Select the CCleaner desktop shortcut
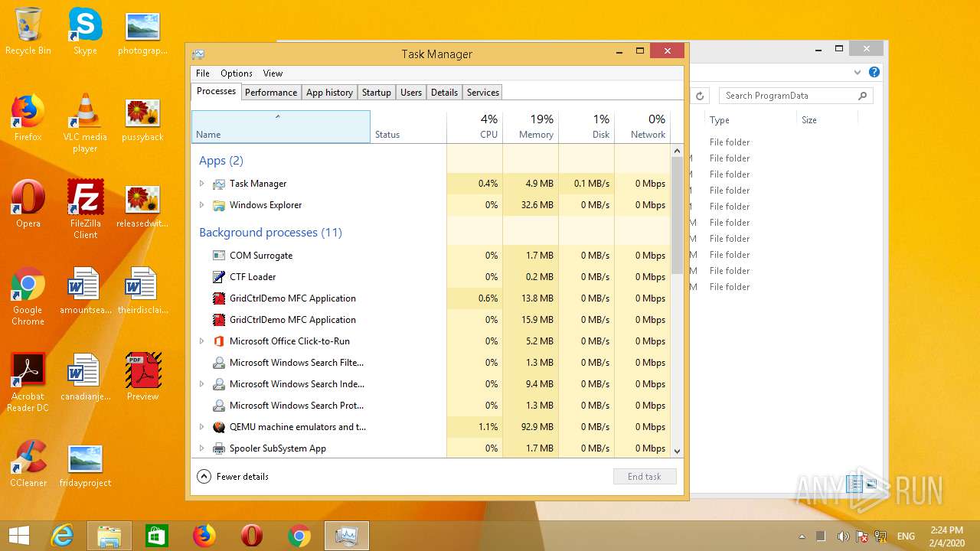 28,463
